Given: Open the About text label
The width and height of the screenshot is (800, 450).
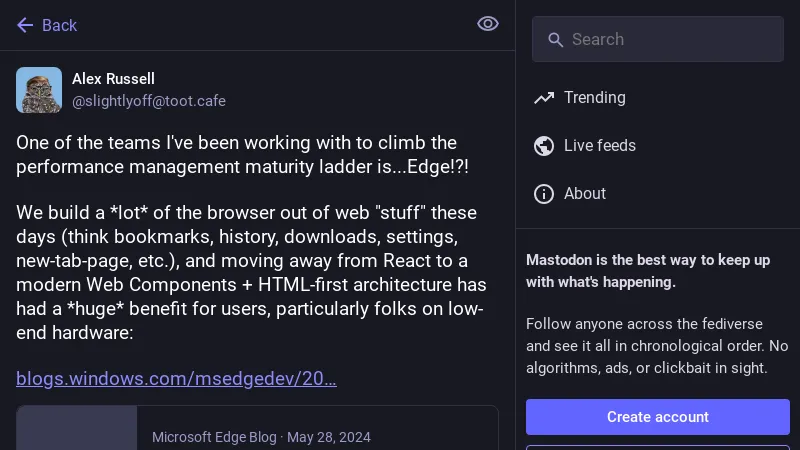Looking at the screenshot, I should pos(584,194).
